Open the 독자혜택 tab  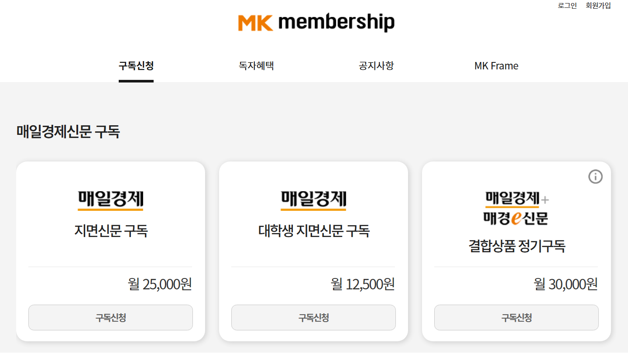coord(256,65)
